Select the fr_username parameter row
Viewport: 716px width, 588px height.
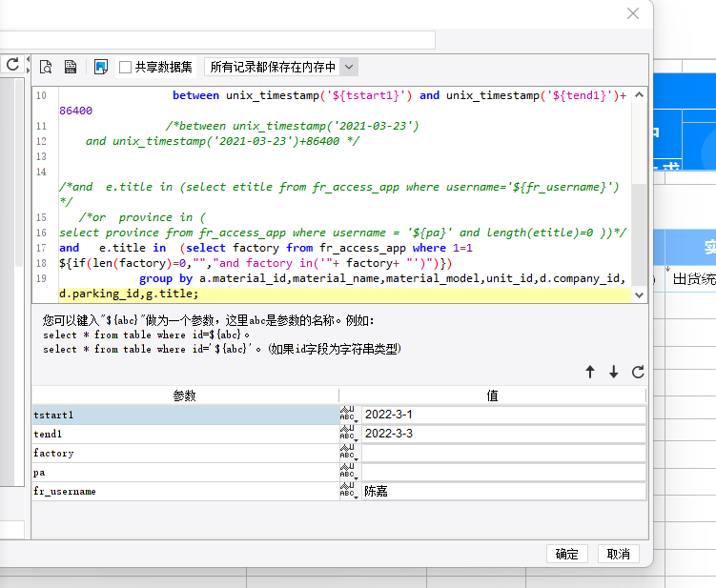pyautogui.click(x=185, y=491)
